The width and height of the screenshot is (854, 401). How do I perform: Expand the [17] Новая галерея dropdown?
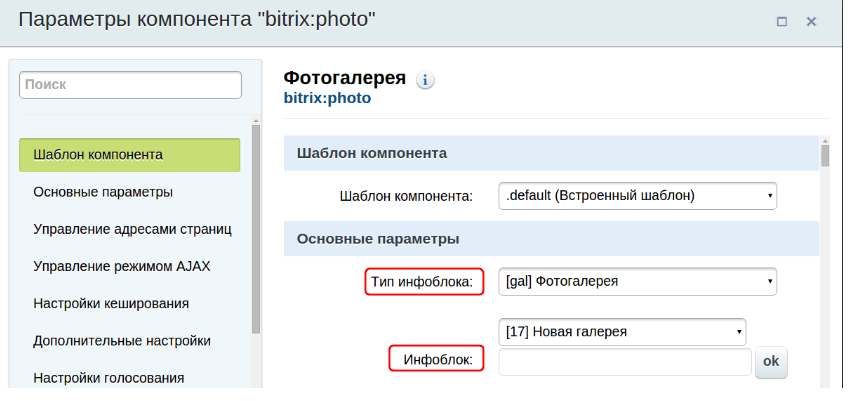click(x=622, y=331)
